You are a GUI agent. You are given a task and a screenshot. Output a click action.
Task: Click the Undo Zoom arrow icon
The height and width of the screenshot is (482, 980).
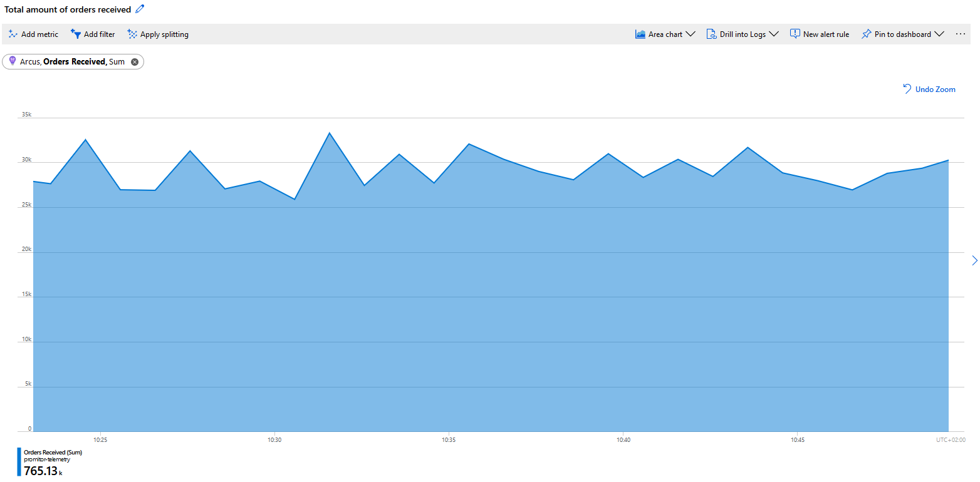pos(907,89)
